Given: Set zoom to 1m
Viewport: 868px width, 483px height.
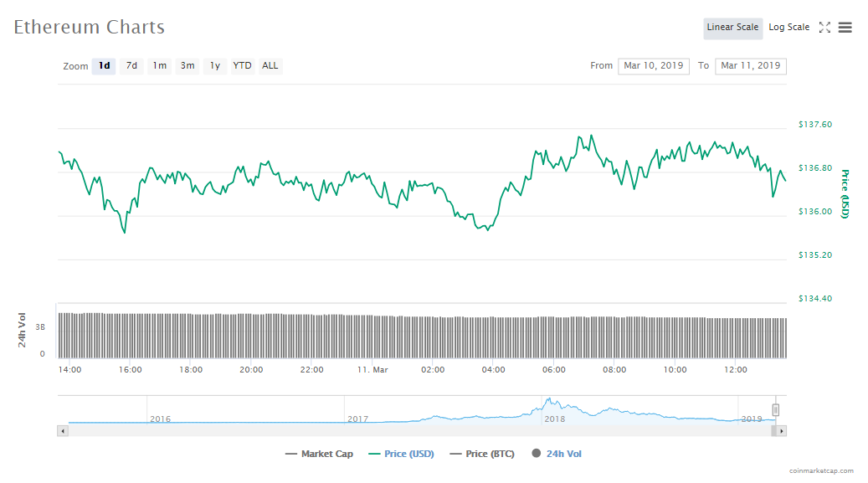Looking at the screenshot, I should 159,65.
